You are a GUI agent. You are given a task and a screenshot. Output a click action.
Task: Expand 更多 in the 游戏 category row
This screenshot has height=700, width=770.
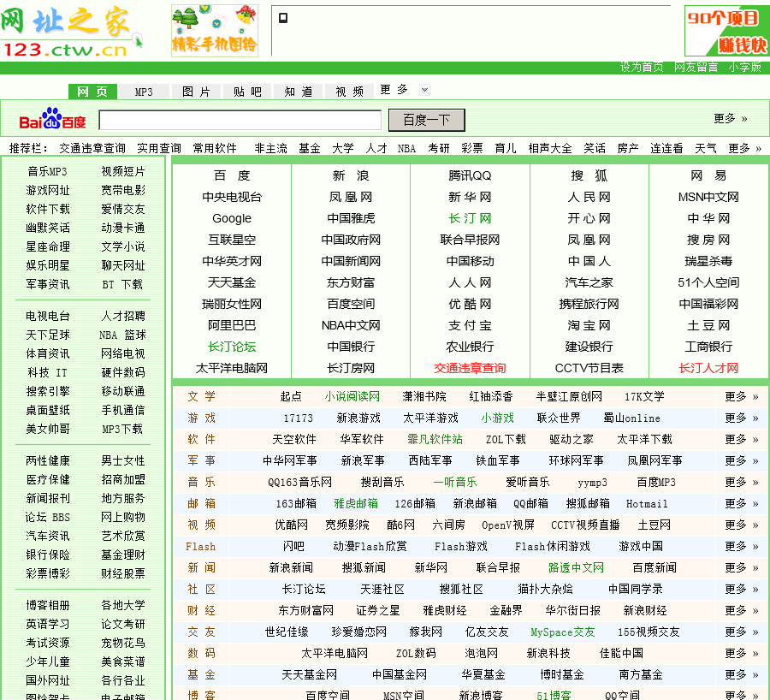[741, 418]
